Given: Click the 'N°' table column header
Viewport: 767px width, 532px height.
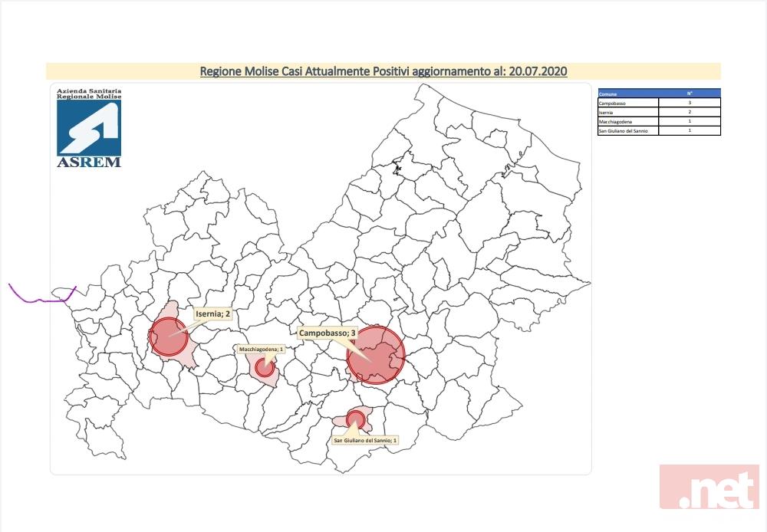Looking at the screenshot, I should [689, 93].
